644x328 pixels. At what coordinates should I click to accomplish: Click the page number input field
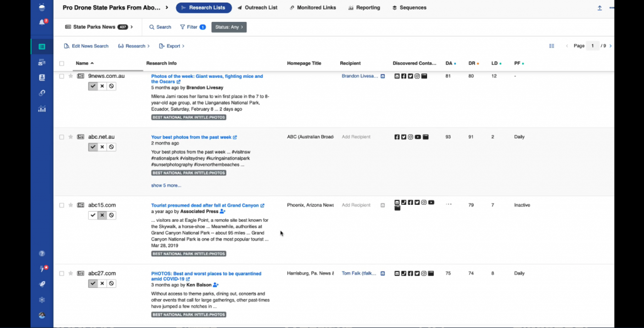(592, 46)
